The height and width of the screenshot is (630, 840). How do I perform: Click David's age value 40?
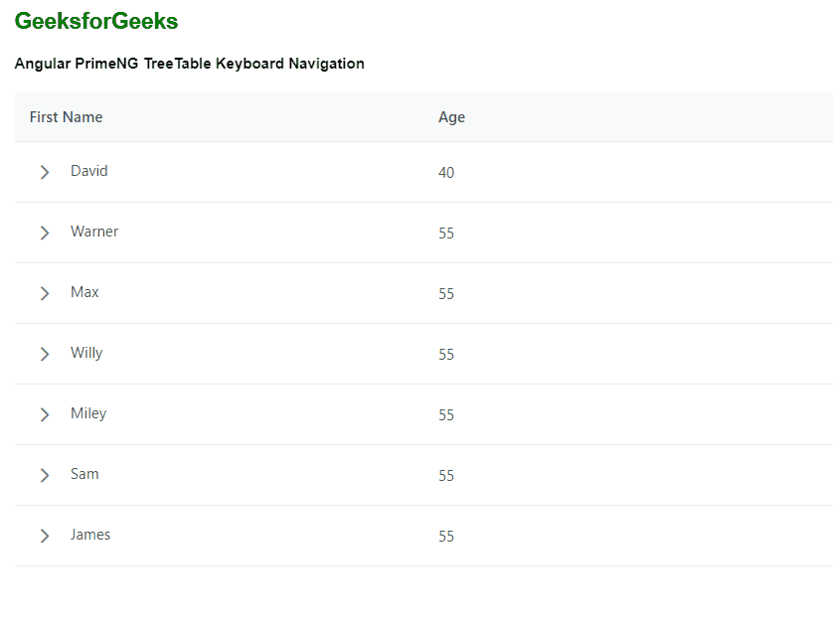446,173
